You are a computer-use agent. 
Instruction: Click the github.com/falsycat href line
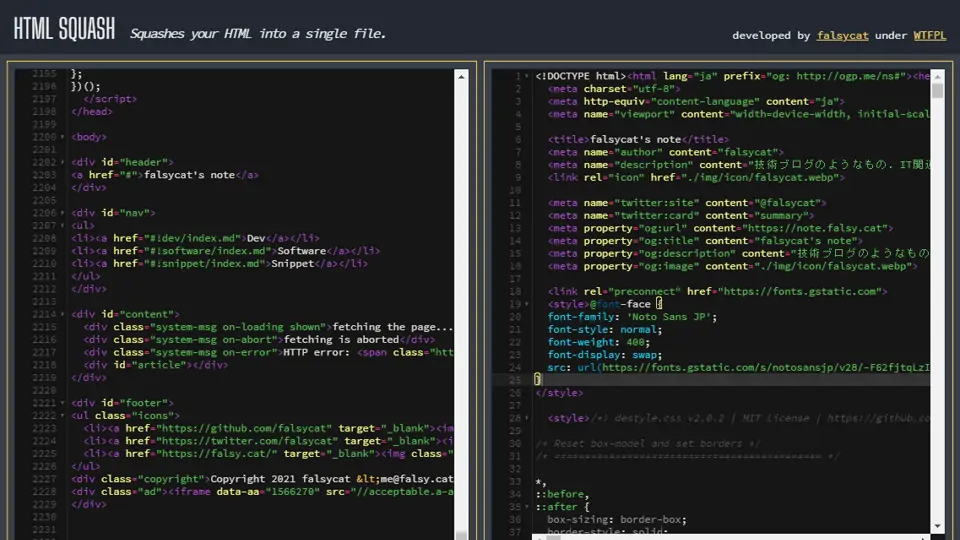click(268, 429)
